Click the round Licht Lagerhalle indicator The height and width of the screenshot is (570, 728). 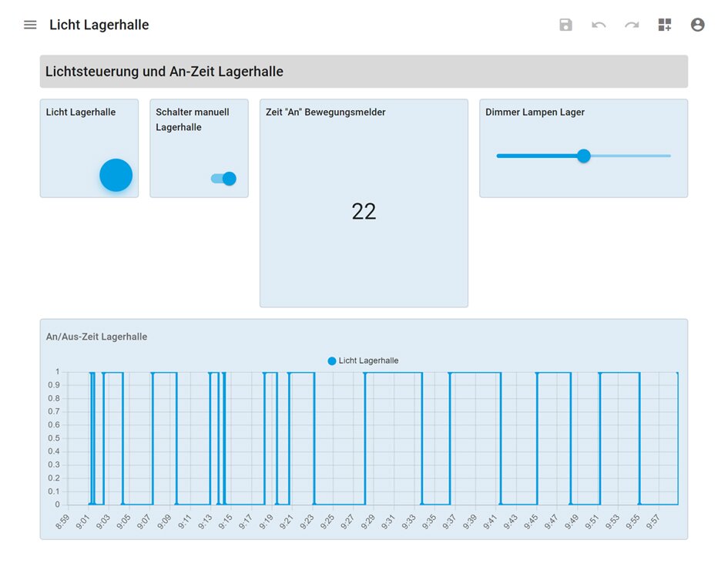[116, 175]
